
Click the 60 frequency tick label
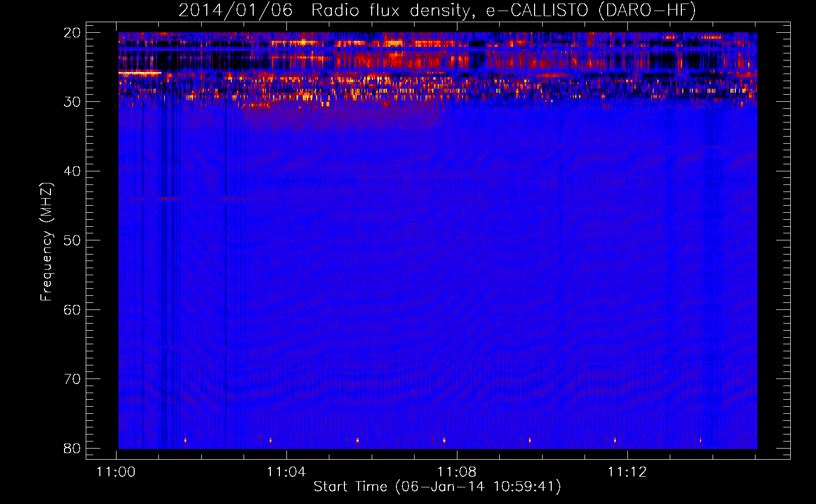point(73,309)
